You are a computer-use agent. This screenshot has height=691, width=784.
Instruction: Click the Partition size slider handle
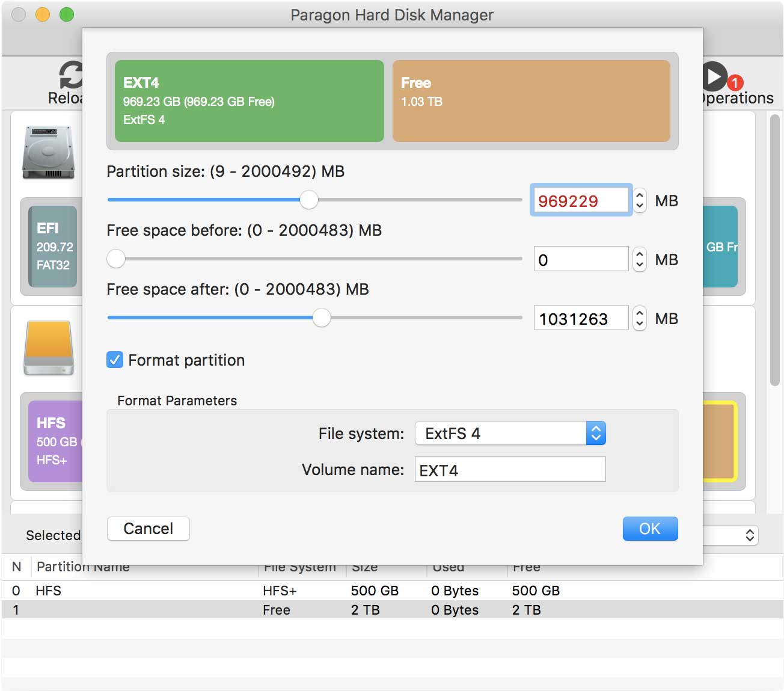[x=309, y=200]
